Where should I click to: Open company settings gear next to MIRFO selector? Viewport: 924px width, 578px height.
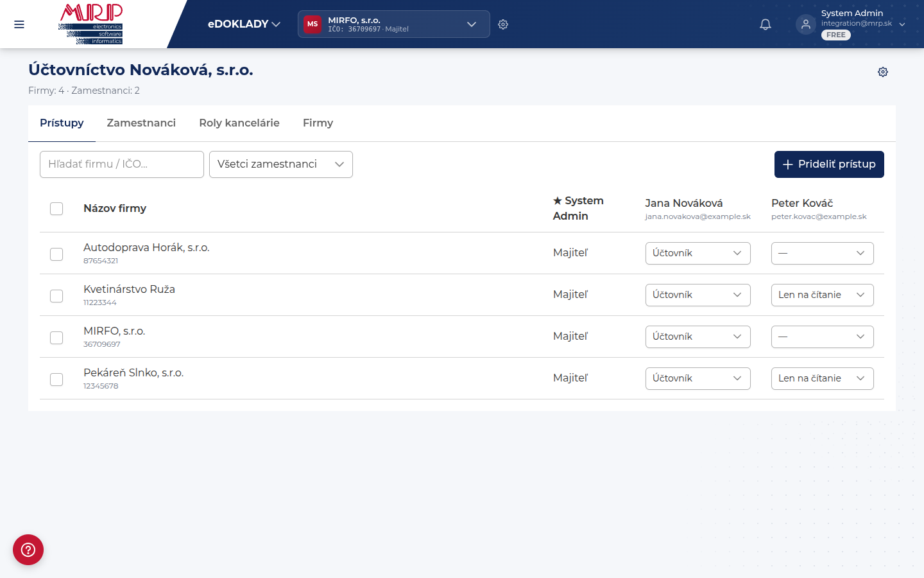pos(503,24)
